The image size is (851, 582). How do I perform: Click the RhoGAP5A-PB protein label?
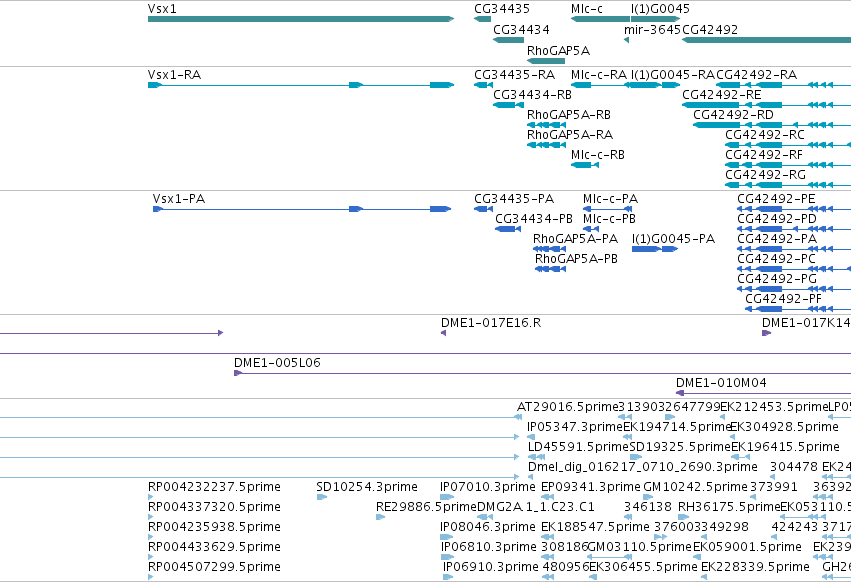(x=576, y=259)
